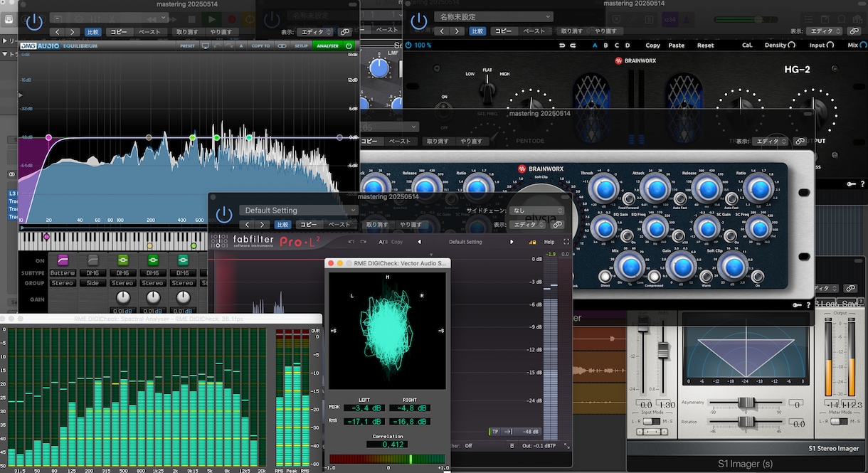Click Pro-L 2 next preset triangle
The height and width of the screenshot is (473, 868).
511,242
